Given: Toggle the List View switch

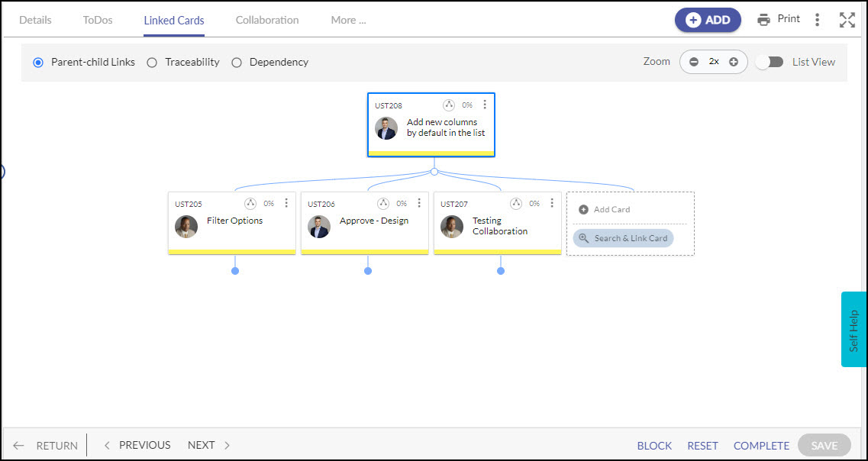Looking at the screenshot, I should pyautogui.click(x=770, y=62).
